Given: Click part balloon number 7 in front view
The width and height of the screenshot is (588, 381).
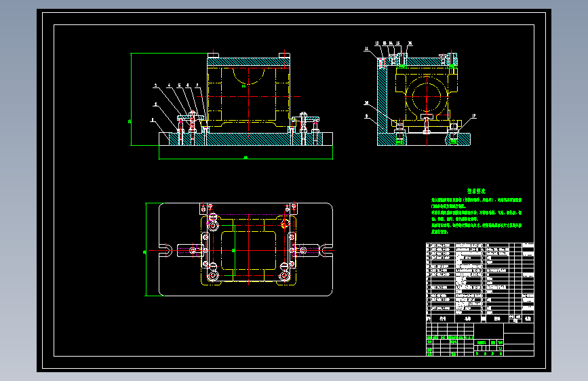Looking at the screenshot, I should coord(197,85).
